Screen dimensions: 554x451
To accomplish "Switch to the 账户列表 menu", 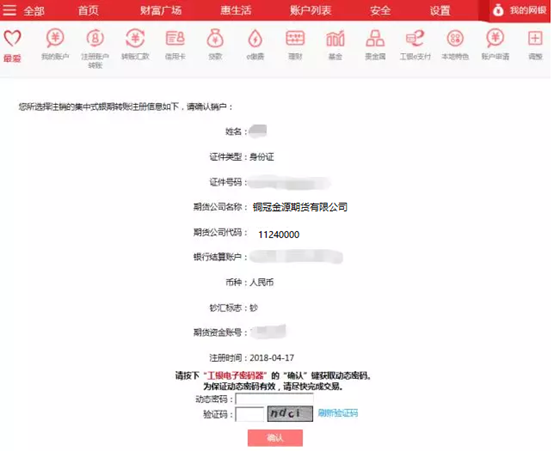I will [311, 10].
